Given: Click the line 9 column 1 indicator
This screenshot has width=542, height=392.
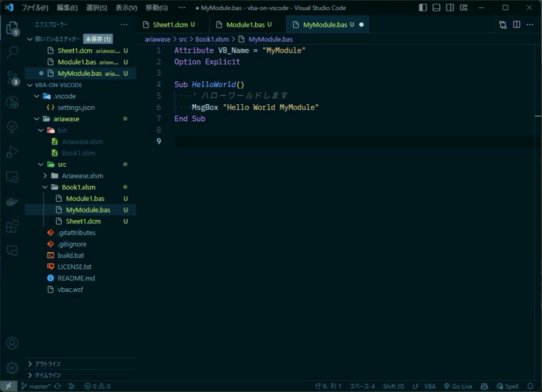Looking at the screenshot, I should tap(328, 386).
